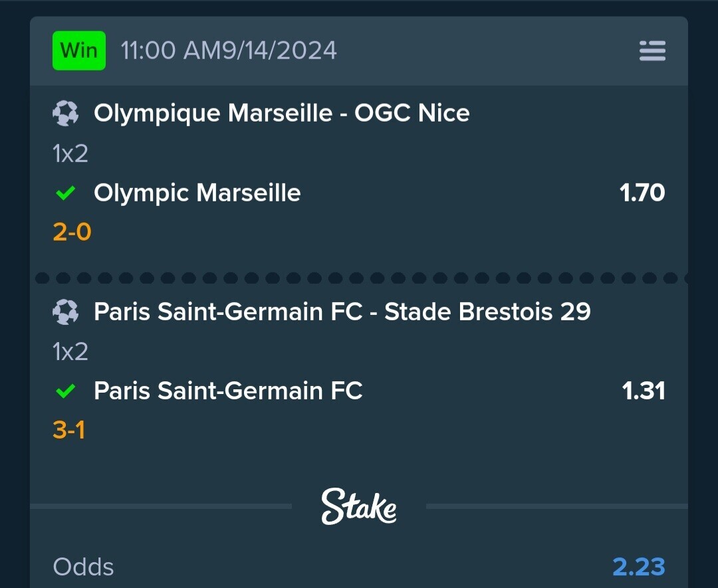This screenshot has height=588, width=718.
Task: Click the 1.31 odds value
Action: click(x=644, y=391)
